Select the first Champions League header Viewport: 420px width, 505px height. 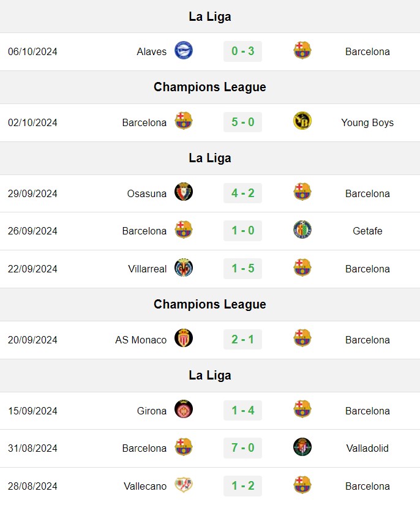[210, 87]
